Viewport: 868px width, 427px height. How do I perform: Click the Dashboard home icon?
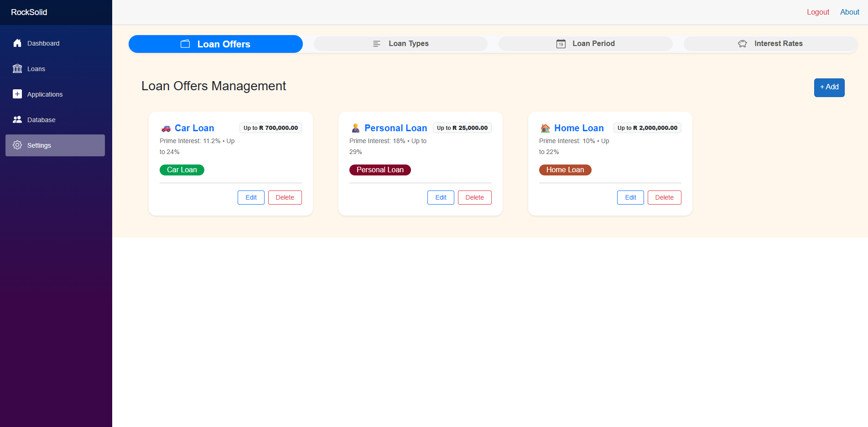click(x=17, y=43)
